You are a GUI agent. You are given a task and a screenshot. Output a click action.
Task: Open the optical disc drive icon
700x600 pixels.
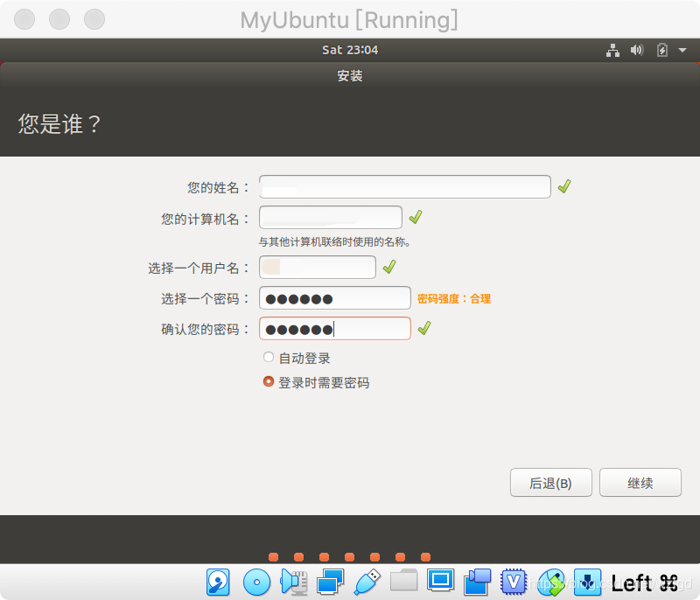tap(256, 583)
